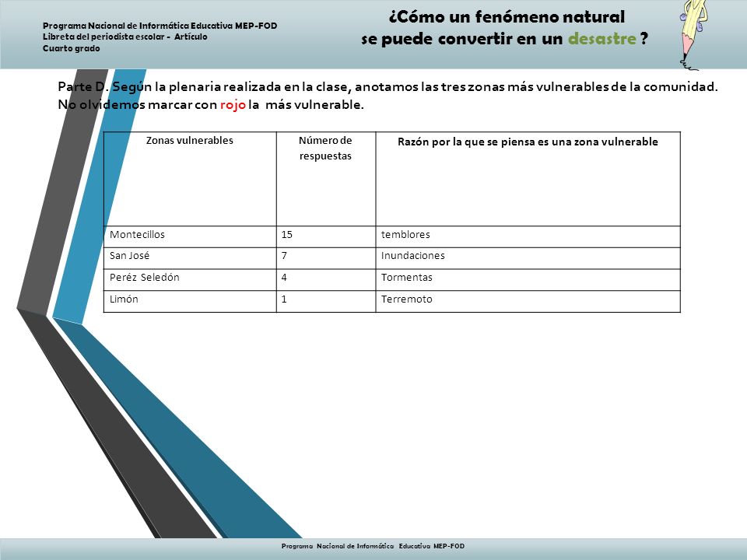Click the 'Razón por la que se piensa' header
This screenshot has height=560, width=747.
tap(528, 179)
